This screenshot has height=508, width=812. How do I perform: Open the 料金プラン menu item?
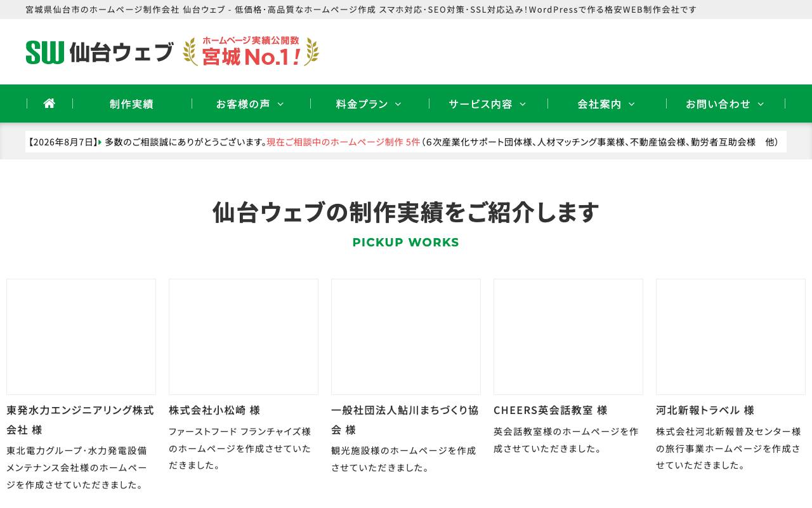point(362,104)
